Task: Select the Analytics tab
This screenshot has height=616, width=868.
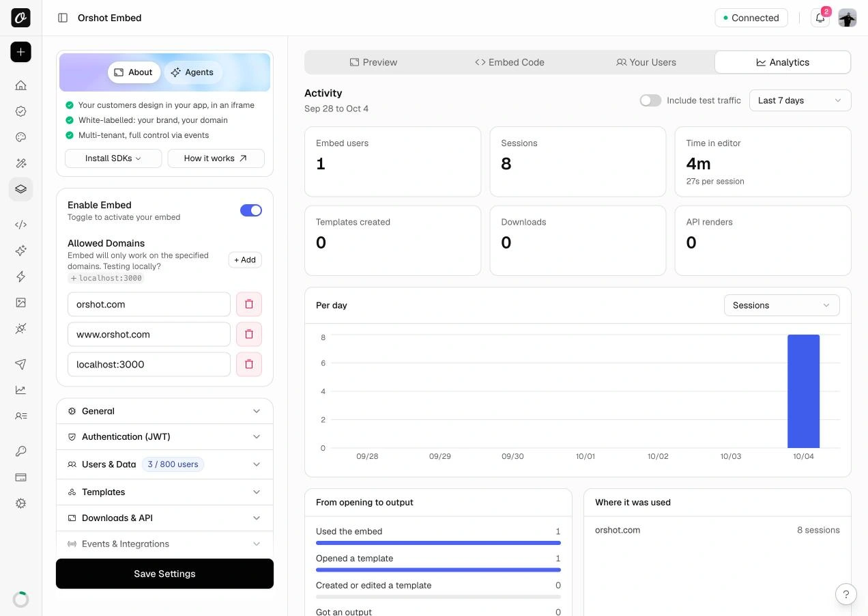Action: [783, 62]
